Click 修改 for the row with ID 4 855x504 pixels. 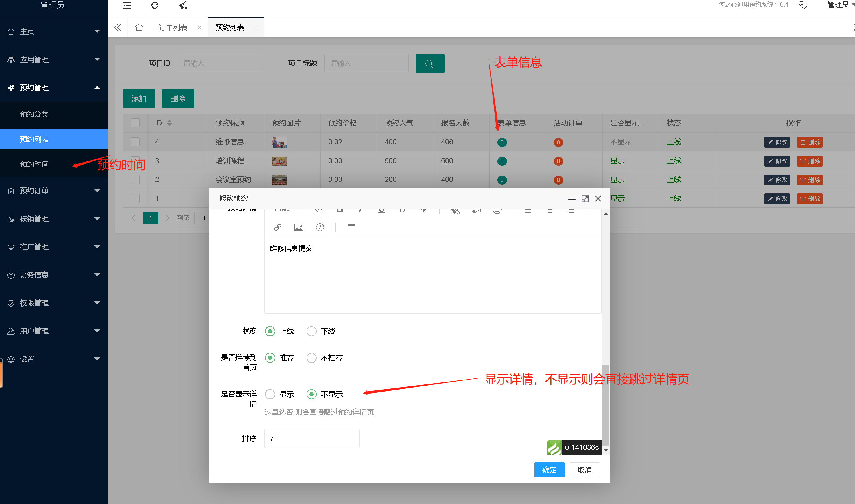pyautogui.click(x=777, y=142)
